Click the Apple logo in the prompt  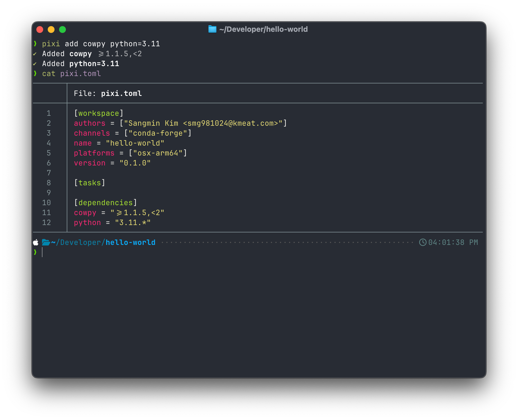[x=36, y=242]
